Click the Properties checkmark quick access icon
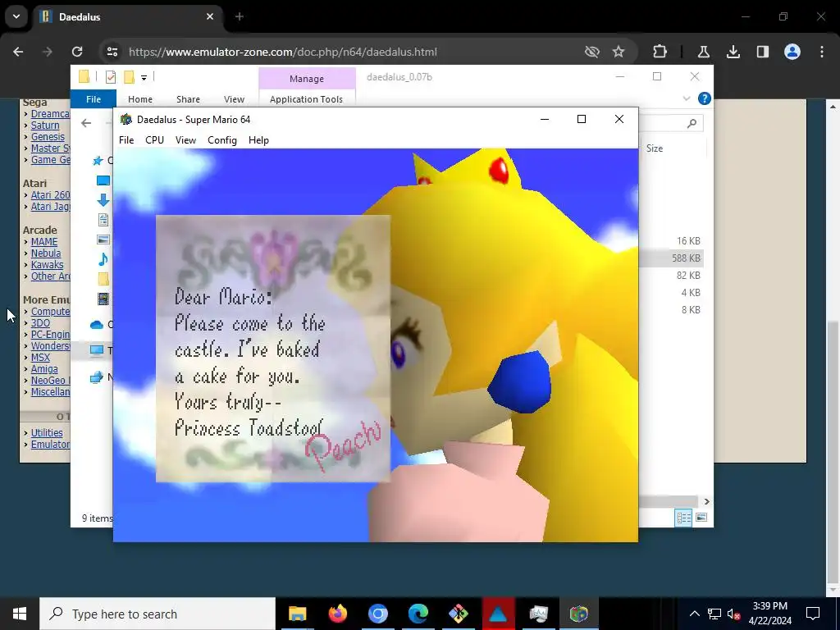This screenshot has width=840, height=630. 111,77
